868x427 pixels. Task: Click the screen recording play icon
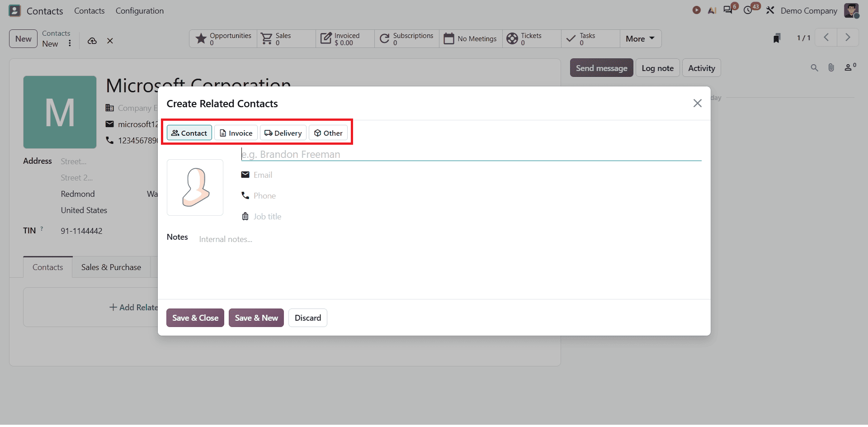(x=697, y=10)
